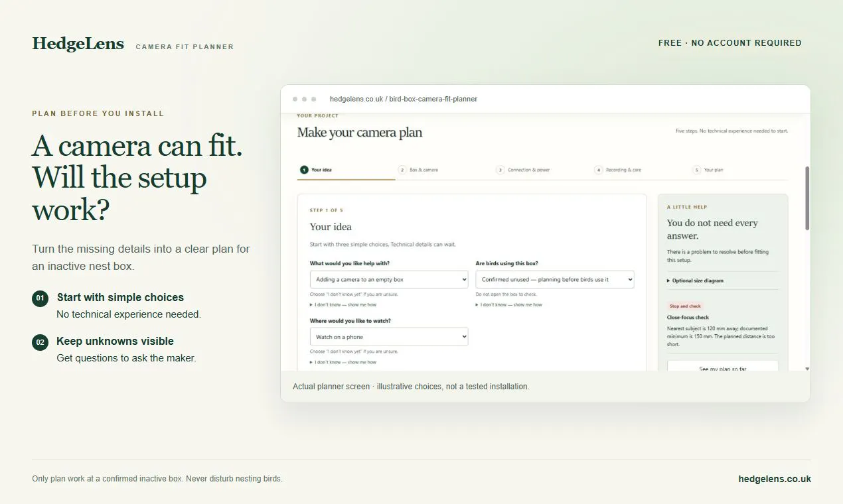Click the 'Close-focus check' heading
This screenshot has height=504, width=843.
(x=688, y=318)
